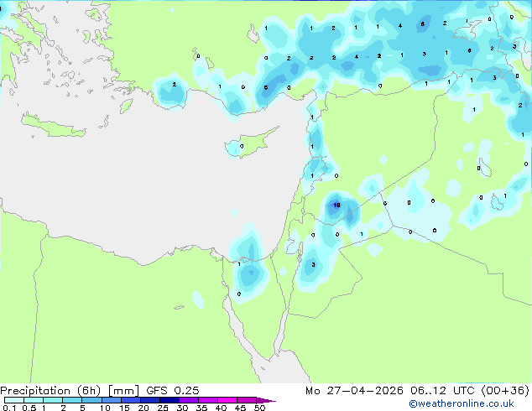Click the legend label '25'
Viewport: 532px width, 411px height.
pyautogui.click(x=163, y=408)
